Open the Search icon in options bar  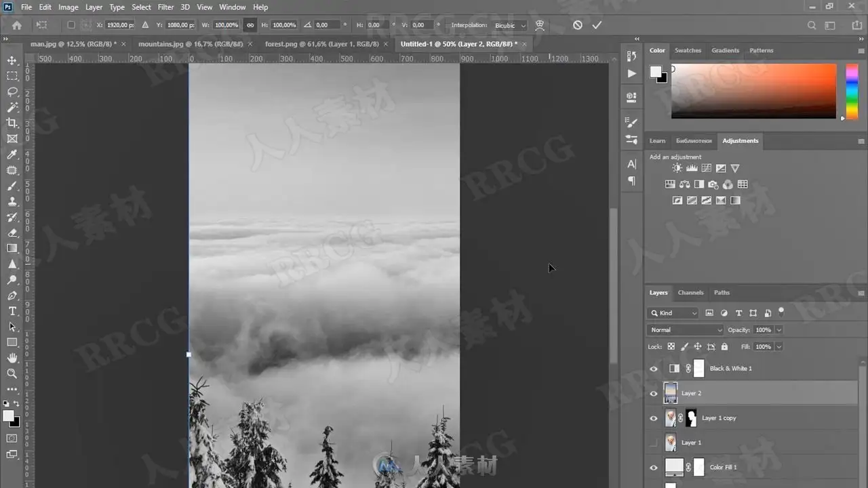812,25
